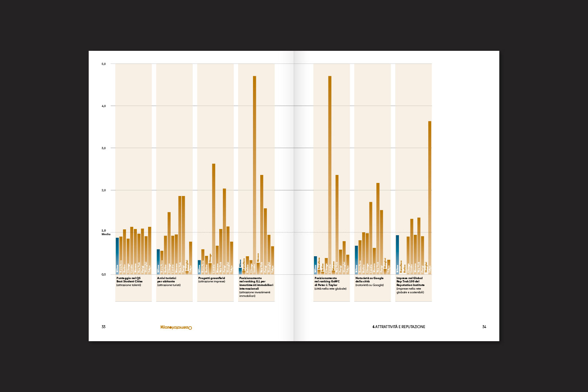Click the Posizionamento nel ranking JLL caption
The image size is (588, 392).
click(256, 287)
